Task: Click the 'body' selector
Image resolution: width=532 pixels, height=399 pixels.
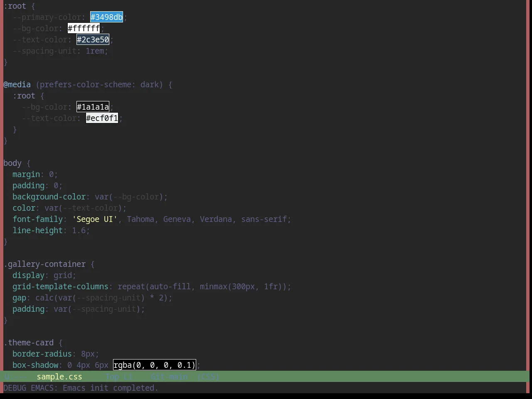Action: 12,163
